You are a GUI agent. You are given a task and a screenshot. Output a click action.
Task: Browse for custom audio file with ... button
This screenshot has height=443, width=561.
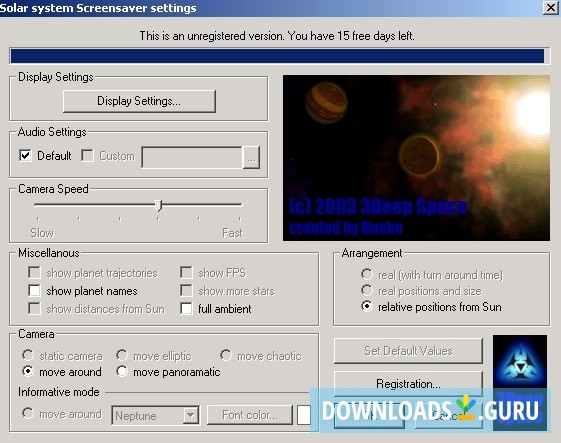pos(251,157)
